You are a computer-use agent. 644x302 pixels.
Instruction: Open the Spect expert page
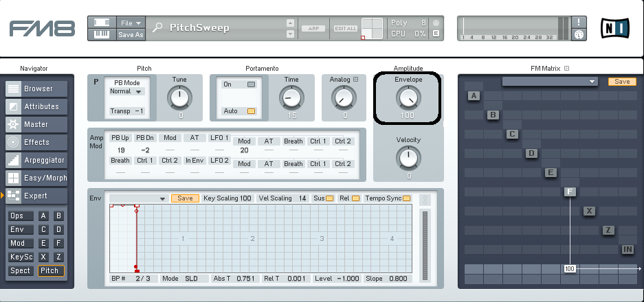(x=21, y=271)
